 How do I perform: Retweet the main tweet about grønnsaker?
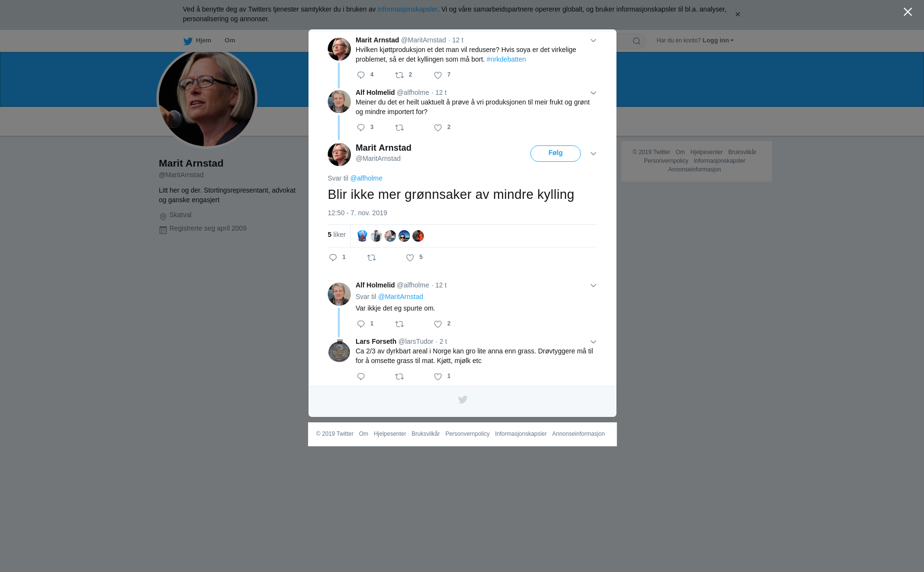[372, 258]
